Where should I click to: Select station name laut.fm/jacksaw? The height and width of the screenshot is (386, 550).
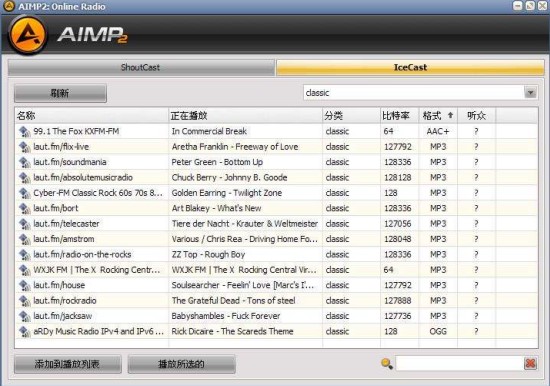point(62,316)
